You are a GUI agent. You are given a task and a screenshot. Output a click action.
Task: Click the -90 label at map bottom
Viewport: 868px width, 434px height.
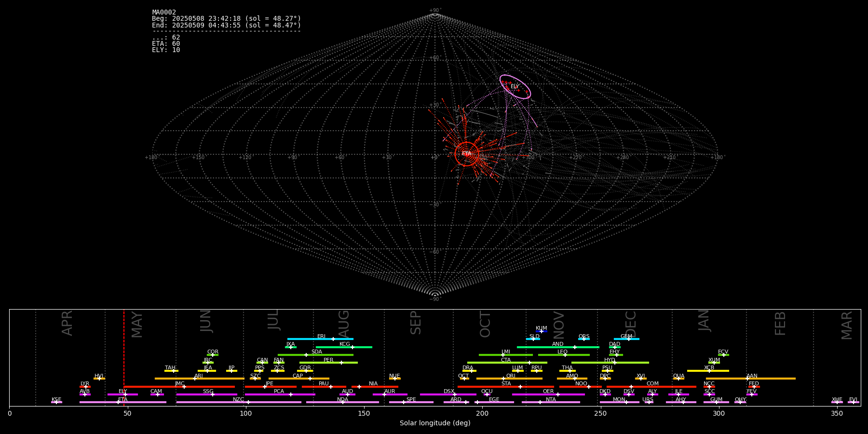435,299
